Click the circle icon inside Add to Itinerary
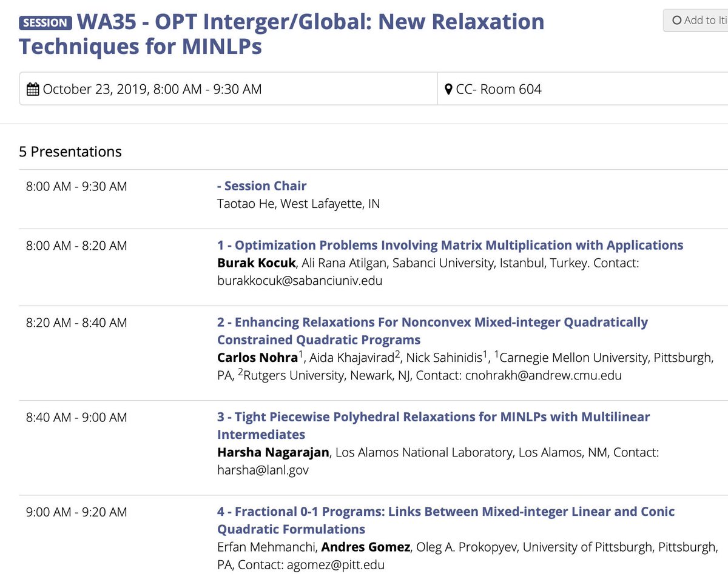Viewport: 728px width, 585px height. 676,20
